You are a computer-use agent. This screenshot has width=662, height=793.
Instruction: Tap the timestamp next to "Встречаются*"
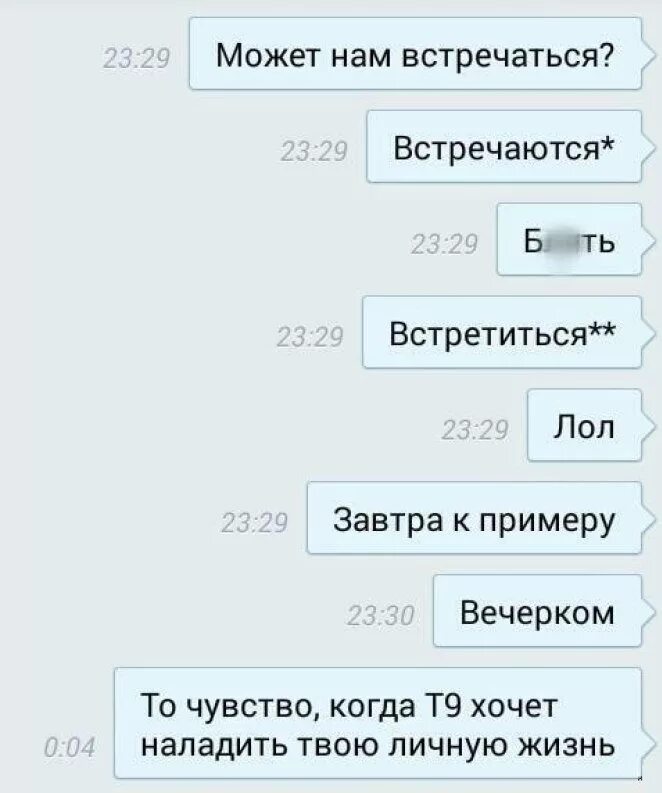click(x=313, y=152)
